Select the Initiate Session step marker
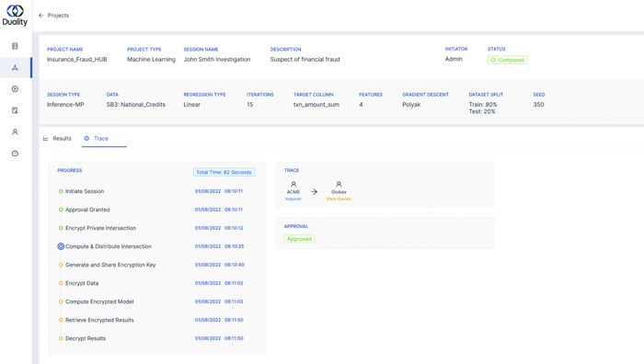Image resolution: width=644 pixels, height=364 pixels. 61,191
